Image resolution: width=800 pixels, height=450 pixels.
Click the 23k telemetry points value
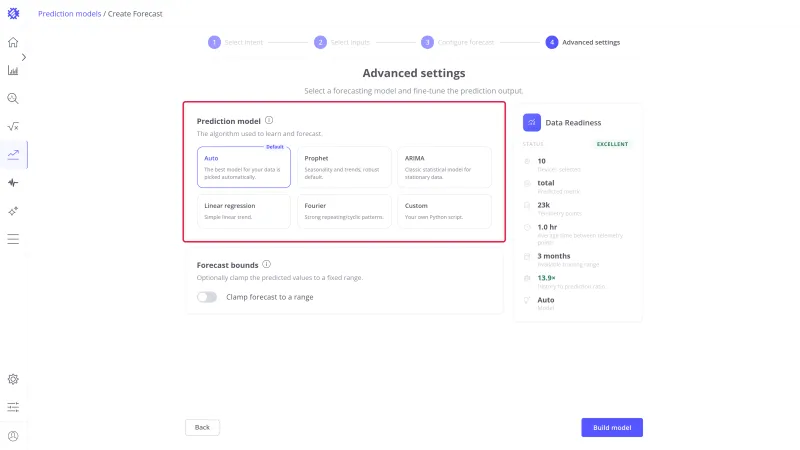[543, 205]
